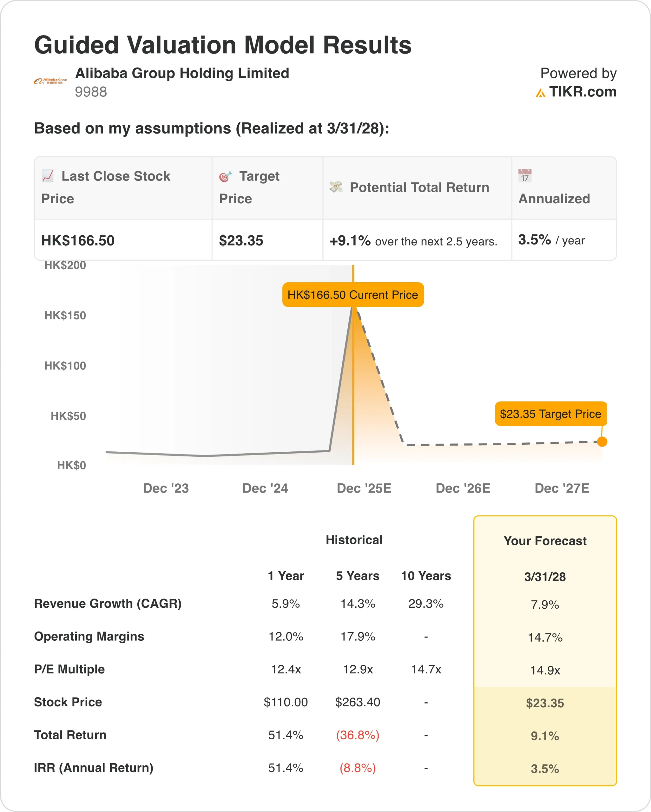The width and height of the screenshot is (651, 812).
Task: Click the red (36.8%) total return value
Action: (358, 735)
